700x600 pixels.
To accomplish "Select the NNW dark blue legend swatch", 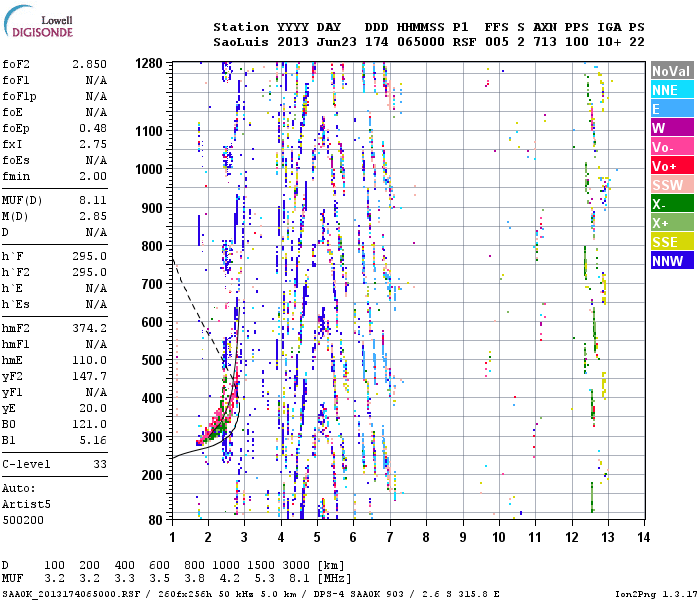I will [672, 261].
